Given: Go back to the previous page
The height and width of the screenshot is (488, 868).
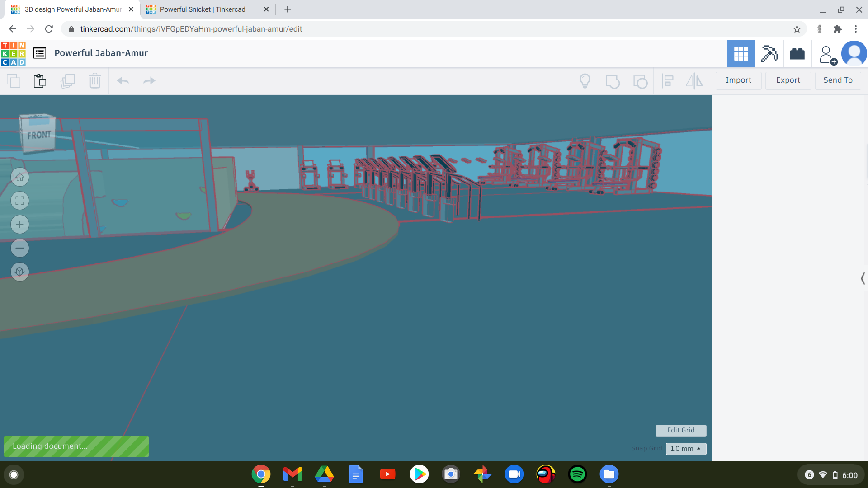Looking at the screenshot, I should (x=13, y=29).
